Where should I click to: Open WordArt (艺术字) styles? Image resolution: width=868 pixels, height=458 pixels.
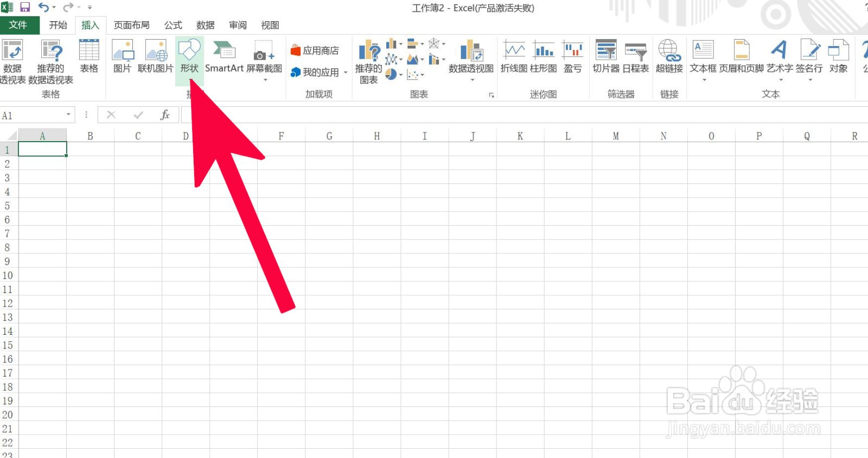[x=780, y=61]
